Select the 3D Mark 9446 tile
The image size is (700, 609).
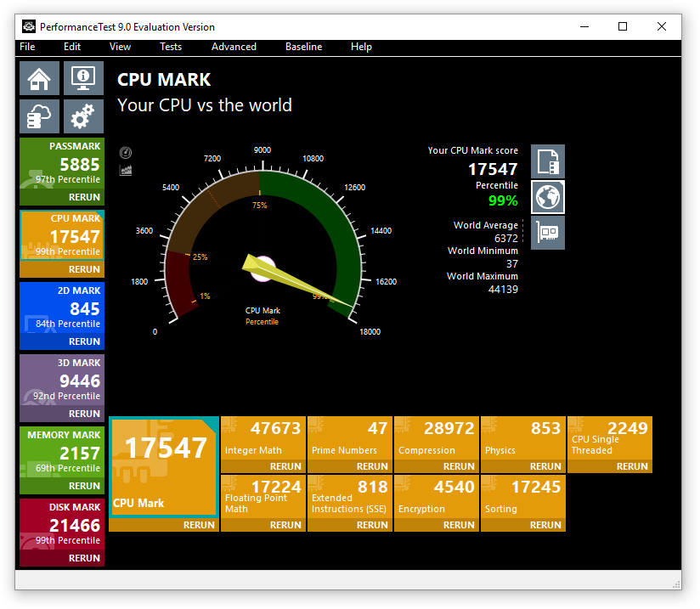pos(62,381)
